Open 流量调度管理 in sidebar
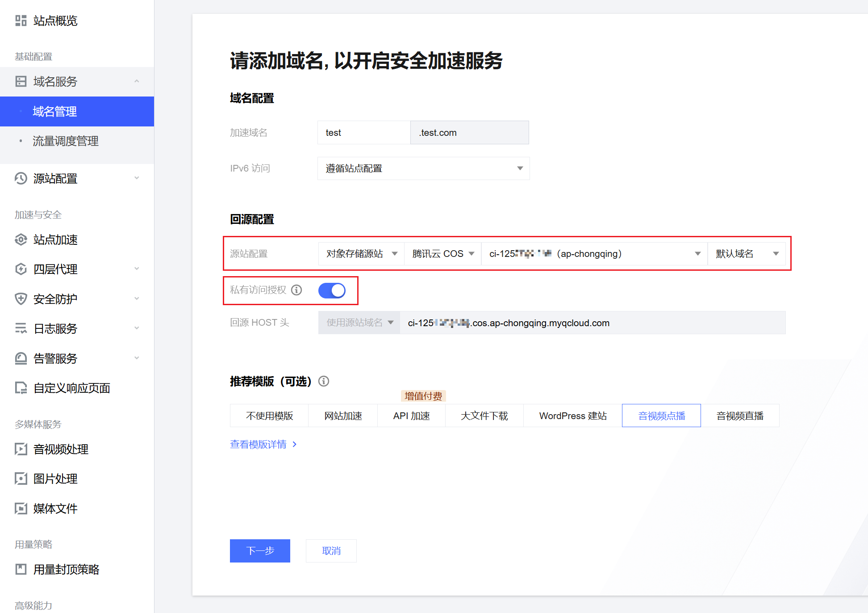 tap(65, 141)
